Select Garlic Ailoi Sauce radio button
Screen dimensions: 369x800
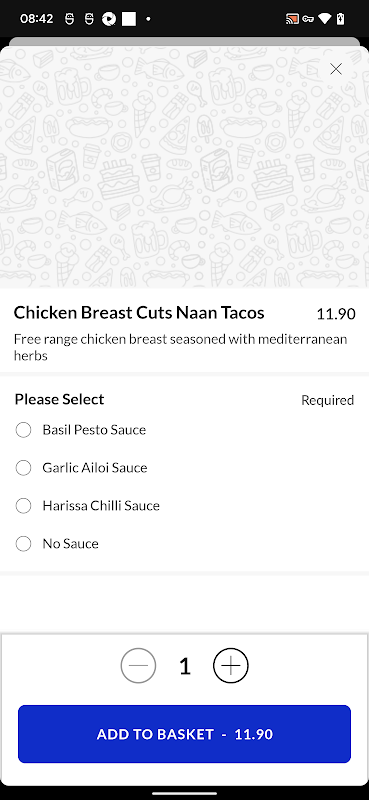pos(23,468)
